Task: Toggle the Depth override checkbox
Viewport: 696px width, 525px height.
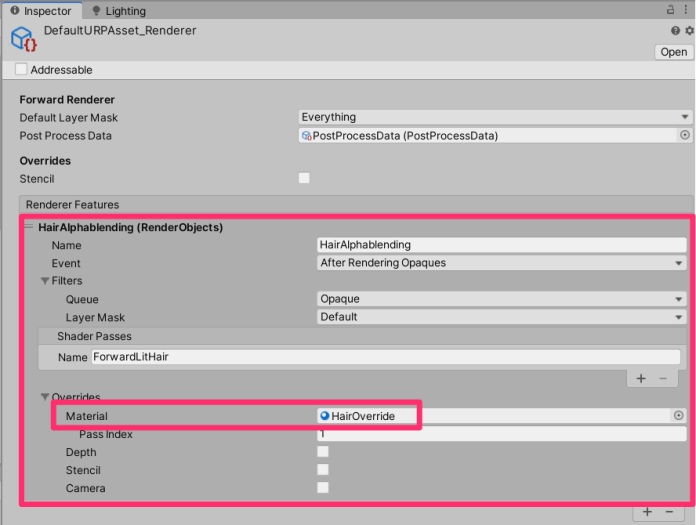Action: [x=323, y=452]
